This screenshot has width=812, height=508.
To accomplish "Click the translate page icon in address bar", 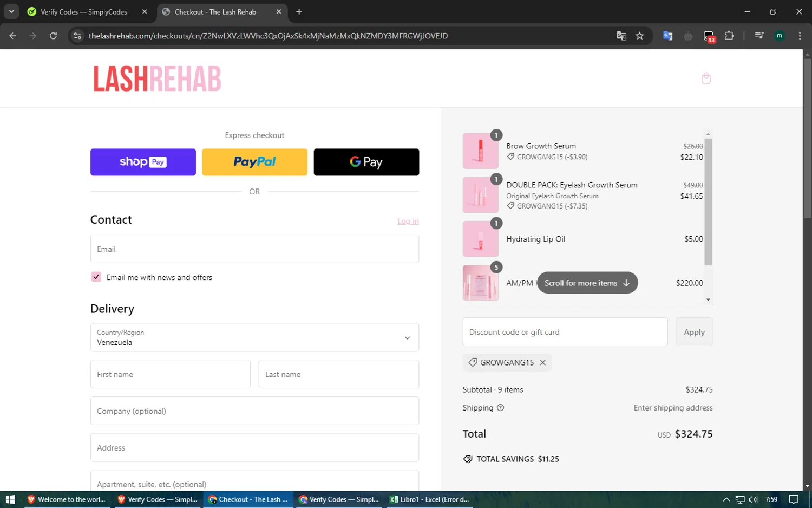I will (621, 36).
